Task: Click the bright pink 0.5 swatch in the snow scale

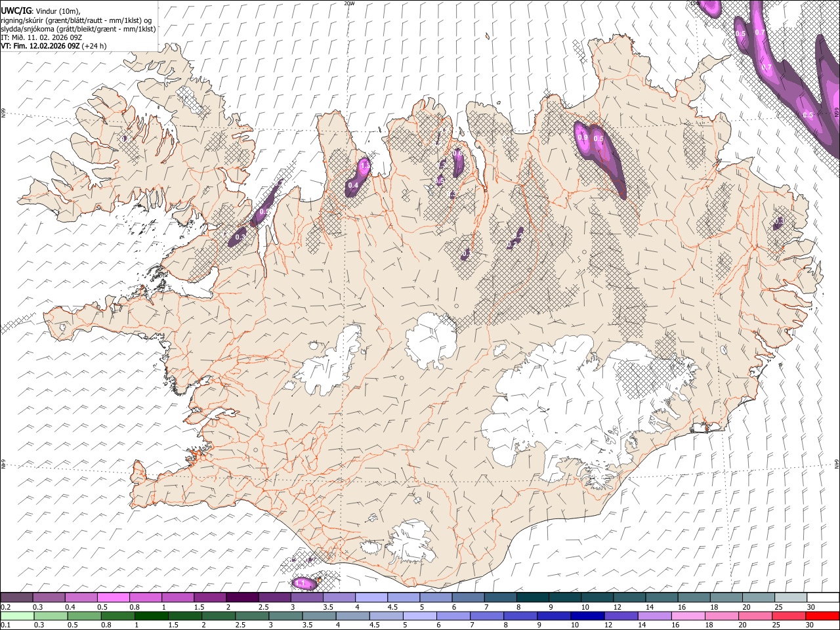Action: pyautogui.click(x=113, y=597)
